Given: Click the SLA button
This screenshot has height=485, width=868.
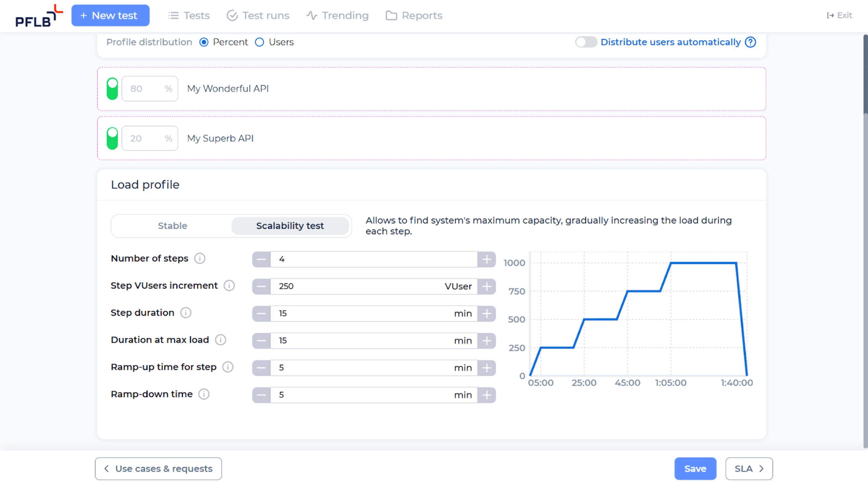Looking at the screenshot, I should tap(748, 468).
